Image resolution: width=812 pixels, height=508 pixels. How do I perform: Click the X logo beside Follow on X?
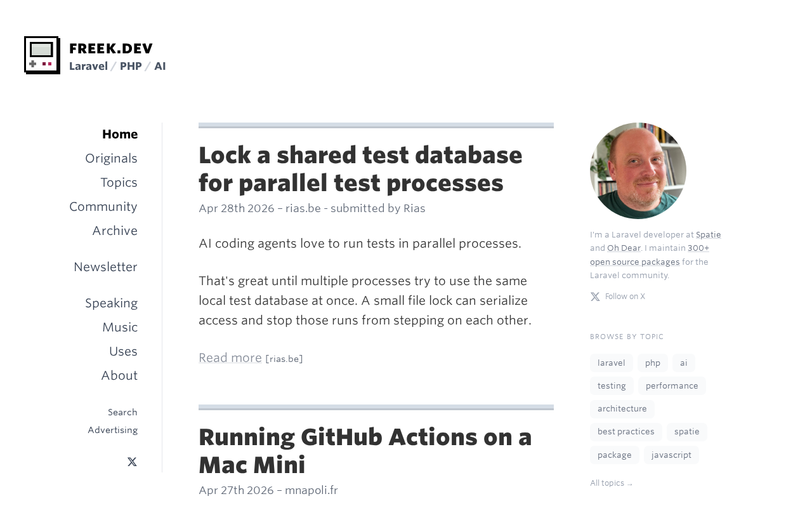click(595, 297)
